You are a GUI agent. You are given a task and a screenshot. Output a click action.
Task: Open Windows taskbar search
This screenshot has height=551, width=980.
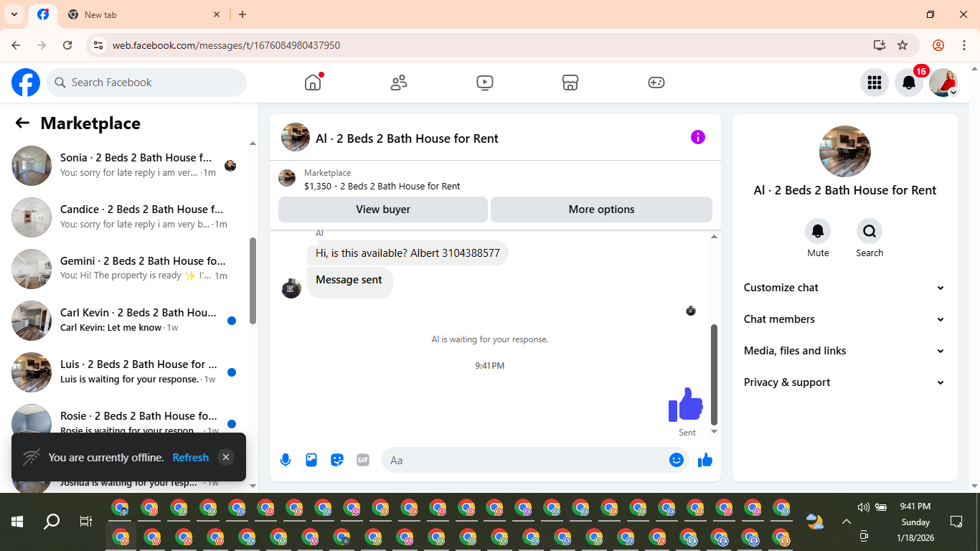point(52,522)
